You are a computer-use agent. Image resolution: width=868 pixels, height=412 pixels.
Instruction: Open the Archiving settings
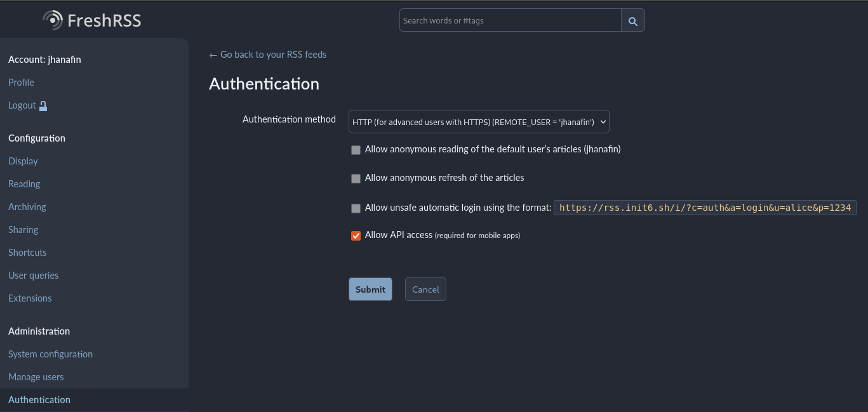pos(27,206)
